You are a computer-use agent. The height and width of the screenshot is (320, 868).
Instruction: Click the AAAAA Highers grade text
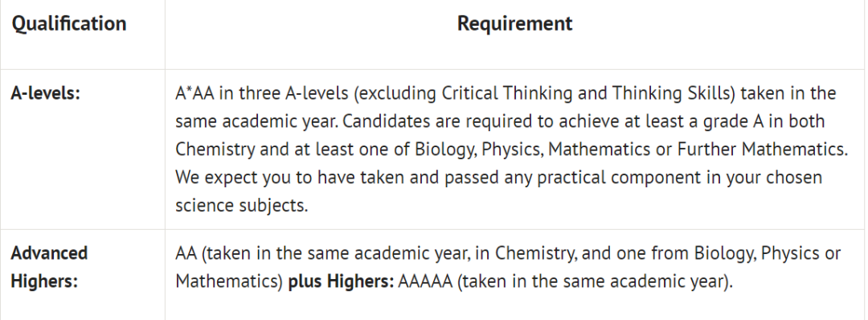point(426,281)
